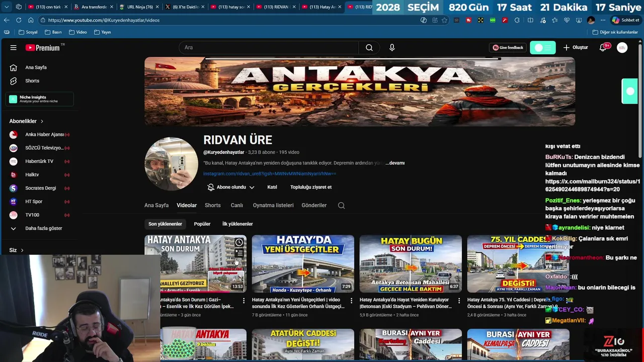644x362 pixels.
Task: Start voice search with microphone icon
Action: (x=392, y=48)
